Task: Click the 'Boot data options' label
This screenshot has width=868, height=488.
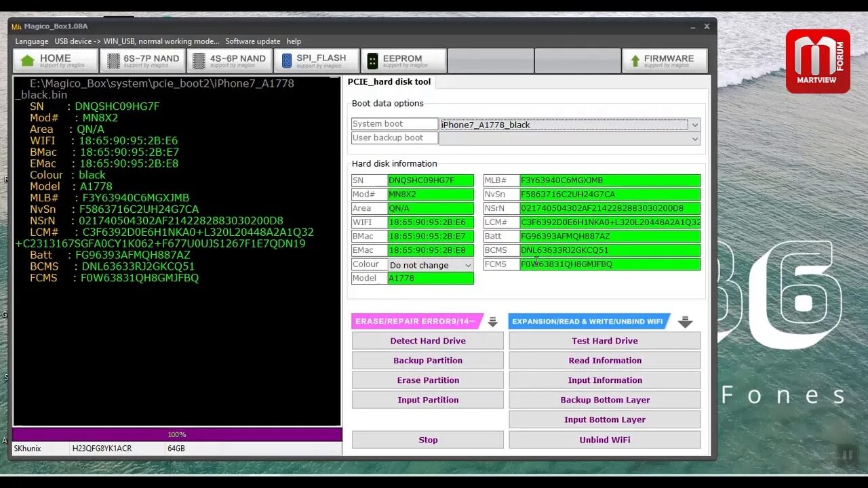Action: point(388,104)
